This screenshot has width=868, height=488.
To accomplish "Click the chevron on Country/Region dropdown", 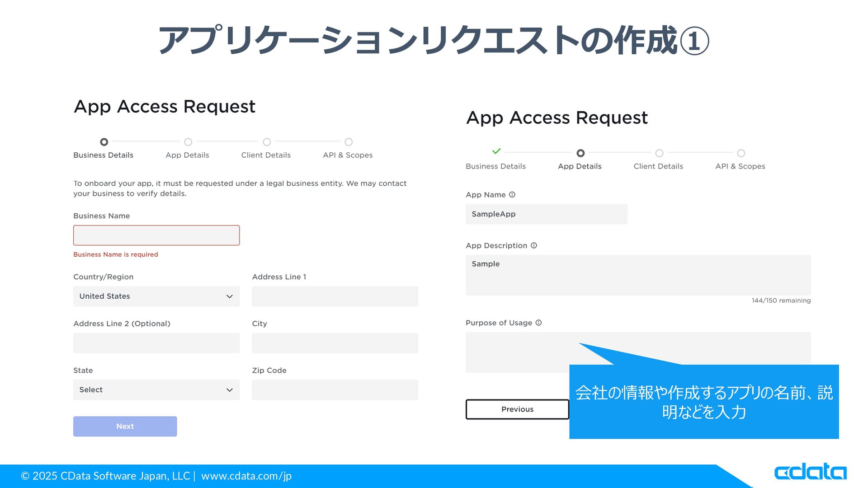I will pos(230,296).
